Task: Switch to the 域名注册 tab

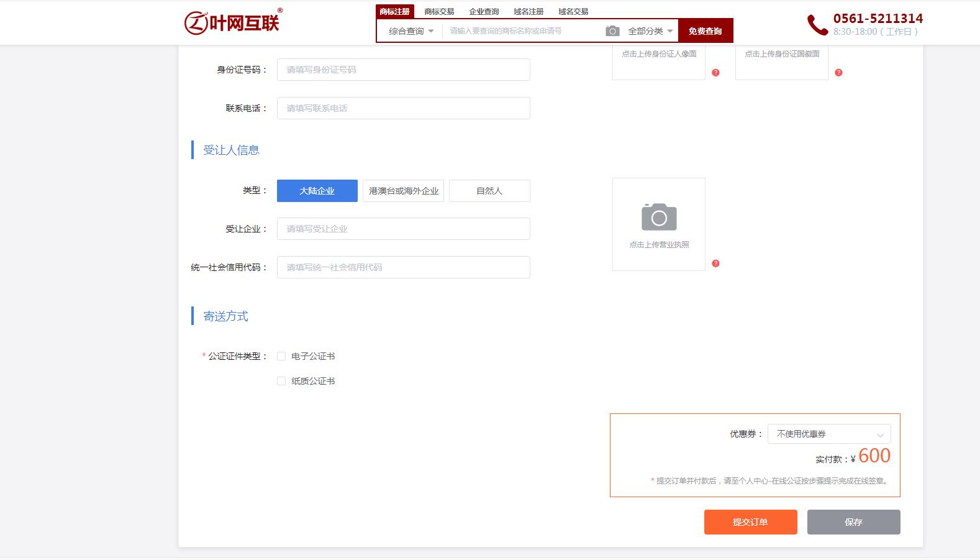Action: (529, 12)
